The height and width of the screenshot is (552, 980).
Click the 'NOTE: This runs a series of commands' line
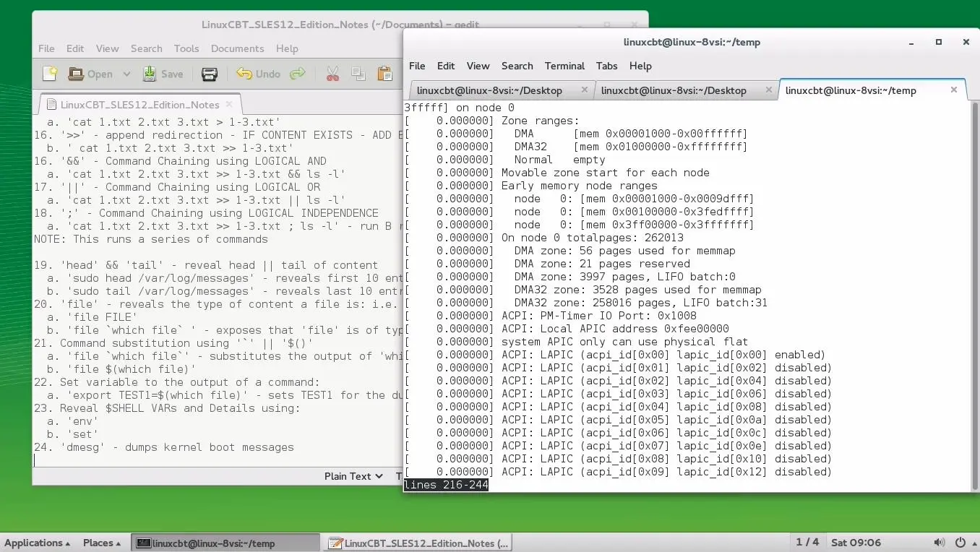151,239
